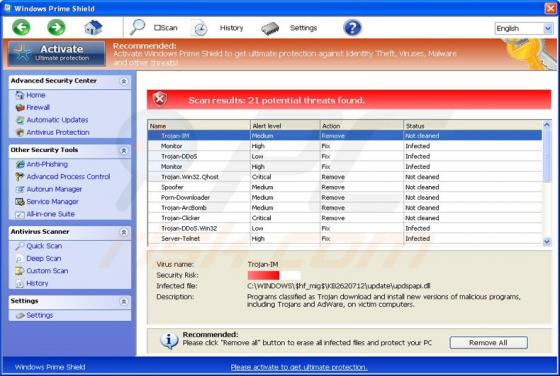Open the home house icon in toolbar

[93, 27]
